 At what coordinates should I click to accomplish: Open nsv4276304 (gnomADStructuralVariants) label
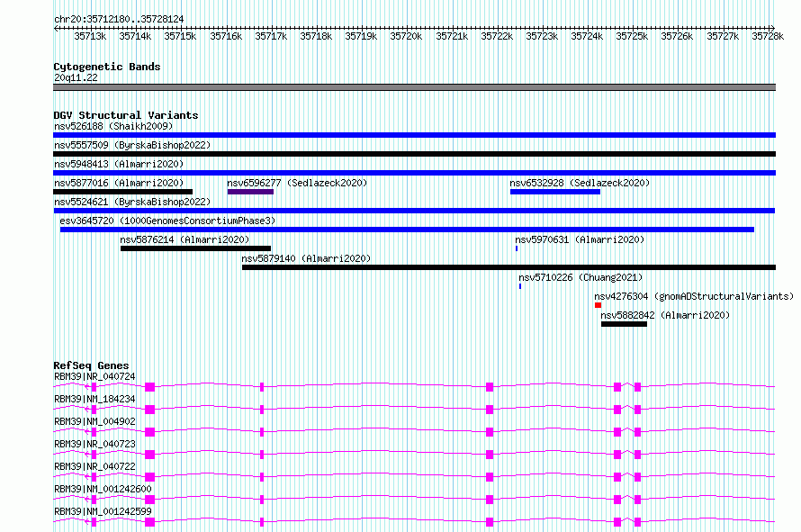coord(694,296)
